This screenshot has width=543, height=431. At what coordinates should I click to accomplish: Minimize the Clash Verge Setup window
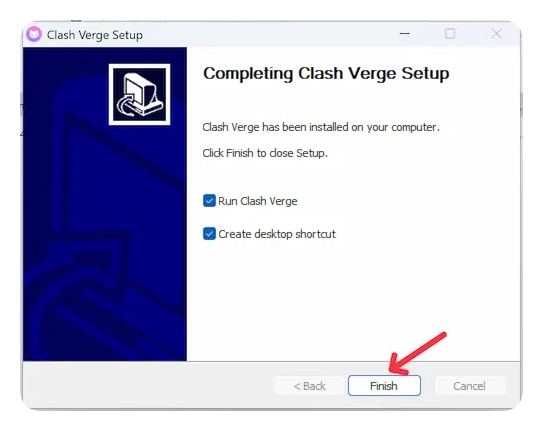pyautogui.click(x=404, y=34)
